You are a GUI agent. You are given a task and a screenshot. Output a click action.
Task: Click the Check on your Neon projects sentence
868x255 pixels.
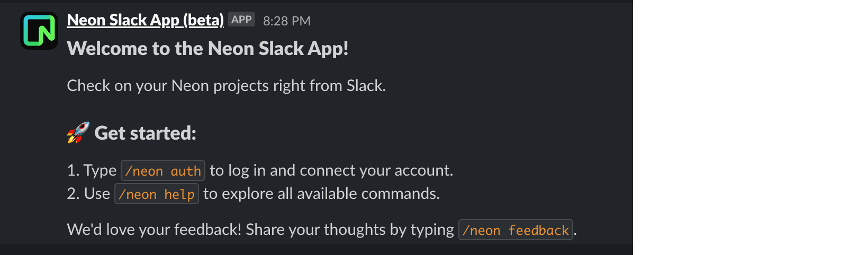(x=226, y=86)
